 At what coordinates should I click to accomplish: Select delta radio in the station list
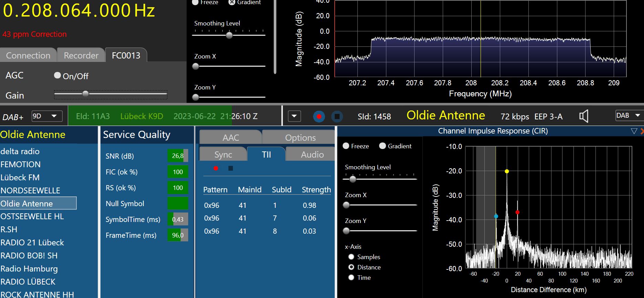pyautogui.click(x=20, y=151)
